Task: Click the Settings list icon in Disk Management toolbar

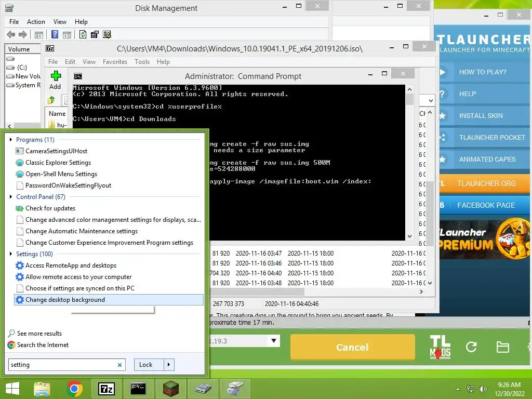Action: 107,34
